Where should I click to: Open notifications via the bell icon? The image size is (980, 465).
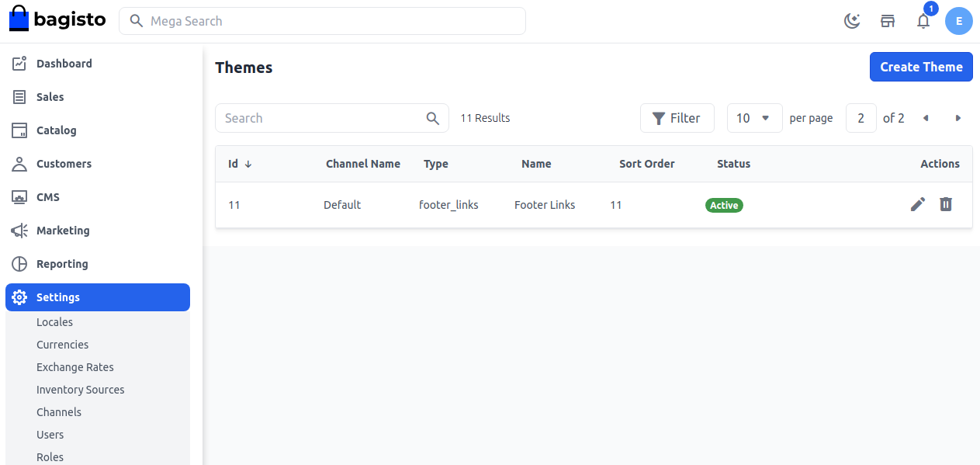[x=923, y=21]
